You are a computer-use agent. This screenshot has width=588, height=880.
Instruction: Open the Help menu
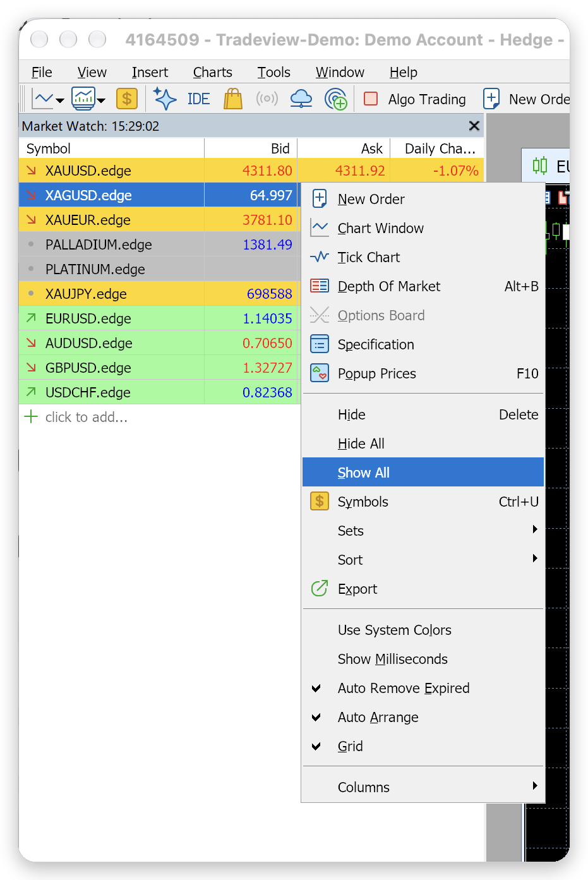[403, 72]
